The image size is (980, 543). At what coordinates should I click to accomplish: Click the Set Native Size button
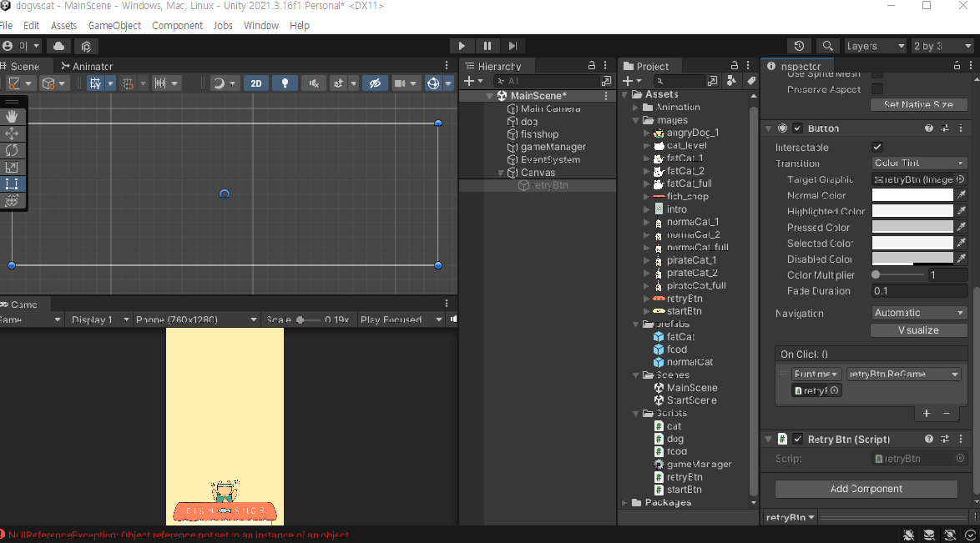(919, 104)
